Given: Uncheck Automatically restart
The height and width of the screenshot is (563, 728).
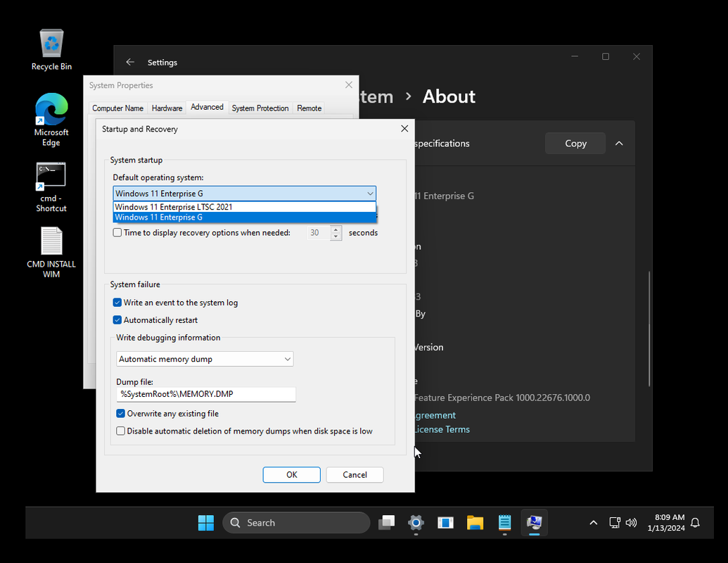Looking at the screenshot, I should [x=117, y=320].
